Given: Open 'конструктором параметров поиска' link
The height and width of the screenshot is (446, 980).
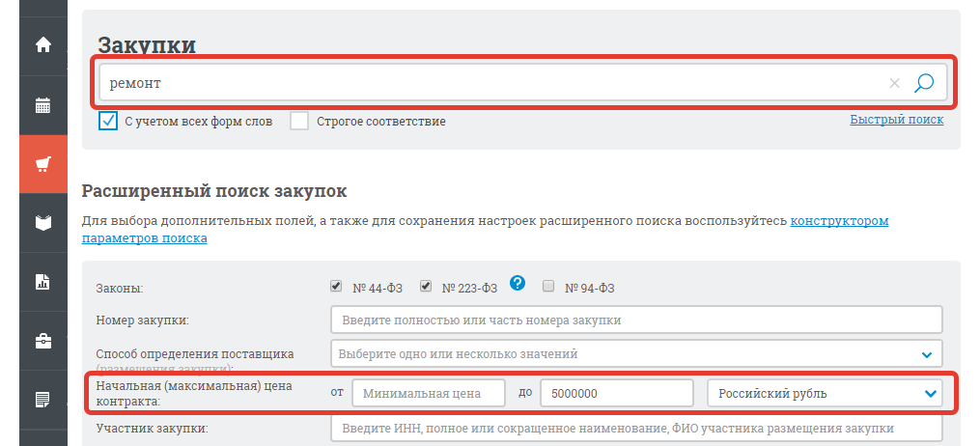Looking at the screenshot, I should pos(838,221).
